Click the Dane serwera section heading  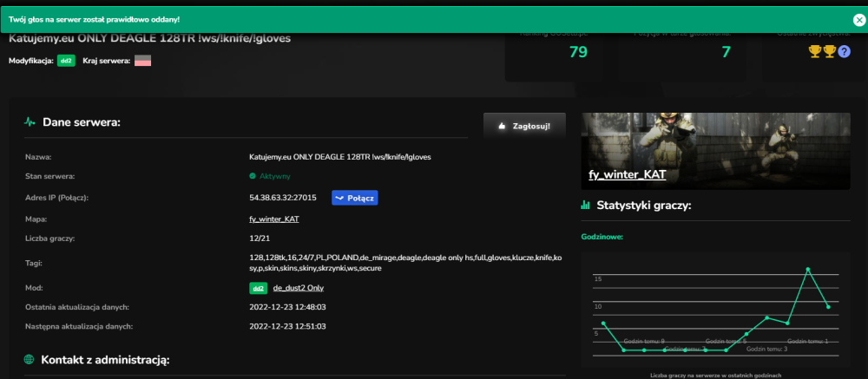(82, 122)
